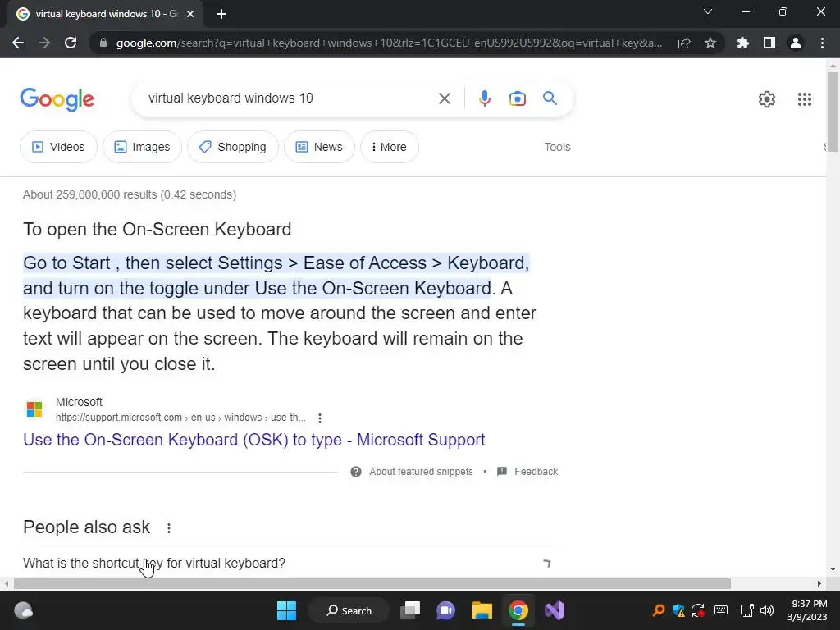
Task: Search by image camera icon
Action: click(x=517, y=98)
